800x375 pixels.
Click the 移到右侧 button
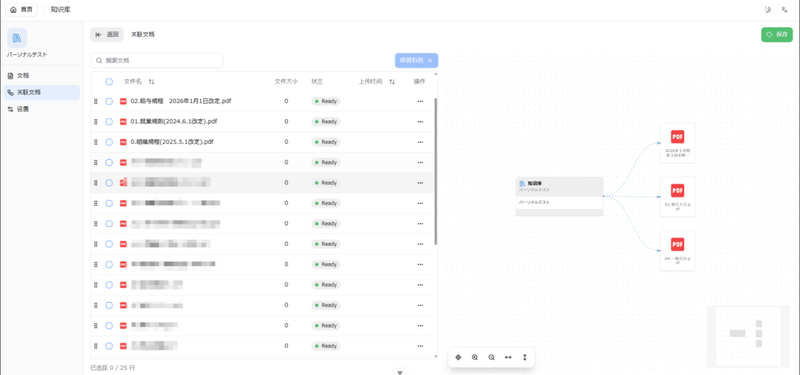coord(416,60)
